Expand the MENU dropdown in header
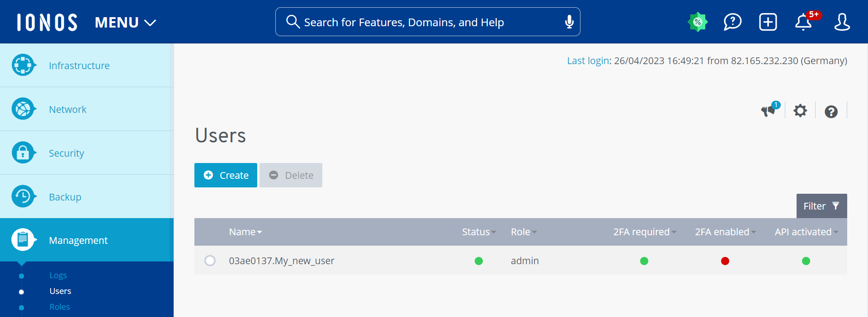The image size is (868, 317). tap(125, 22)
